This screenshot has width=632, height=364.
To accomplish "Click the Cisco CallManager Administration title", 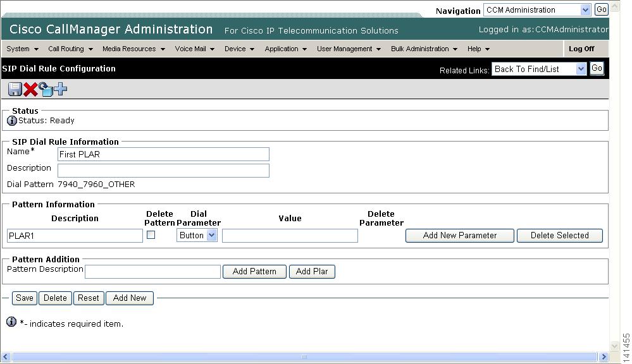I will pyautogui.click(x=111, y=29).
